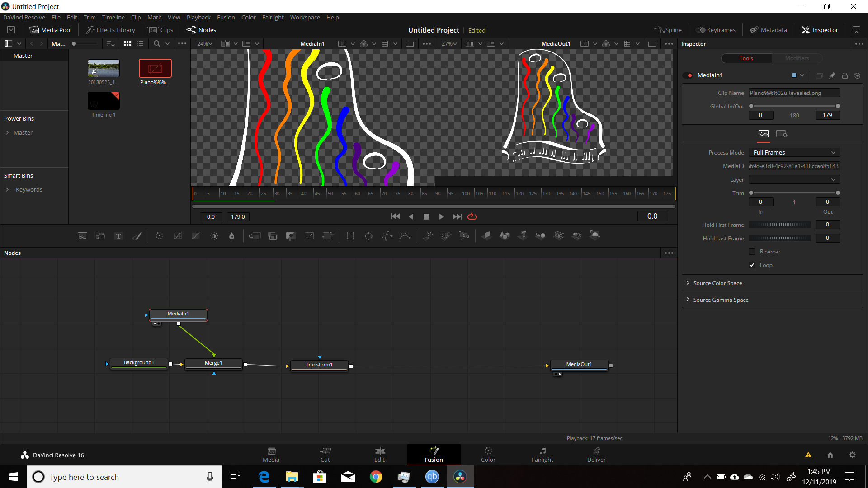Screen dimensions: 868x488
Task: Add a Polygon mask tool
Action: pyautogui.click(x=387, y=236)
